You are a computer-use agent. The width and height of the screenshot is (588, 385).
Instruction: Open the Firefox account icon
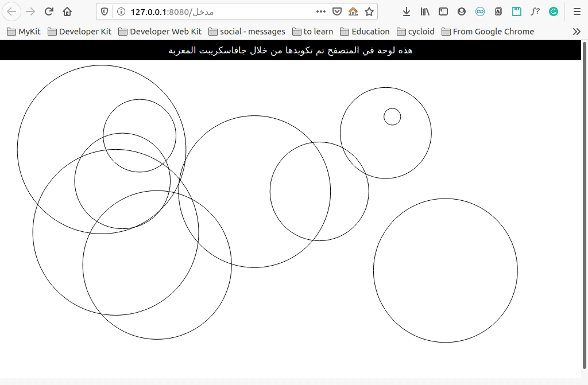462,11
